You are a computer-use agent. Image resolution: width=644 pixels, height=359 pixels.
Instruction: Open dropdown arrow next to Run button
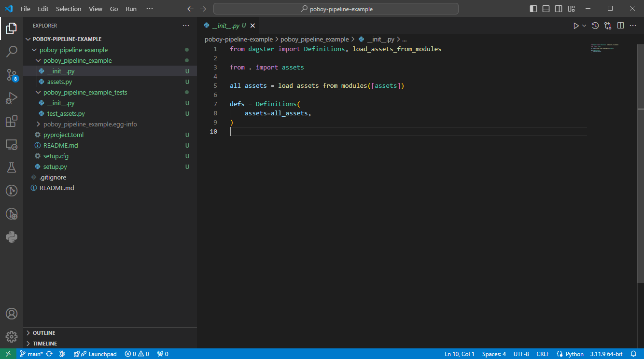[584, 26]
